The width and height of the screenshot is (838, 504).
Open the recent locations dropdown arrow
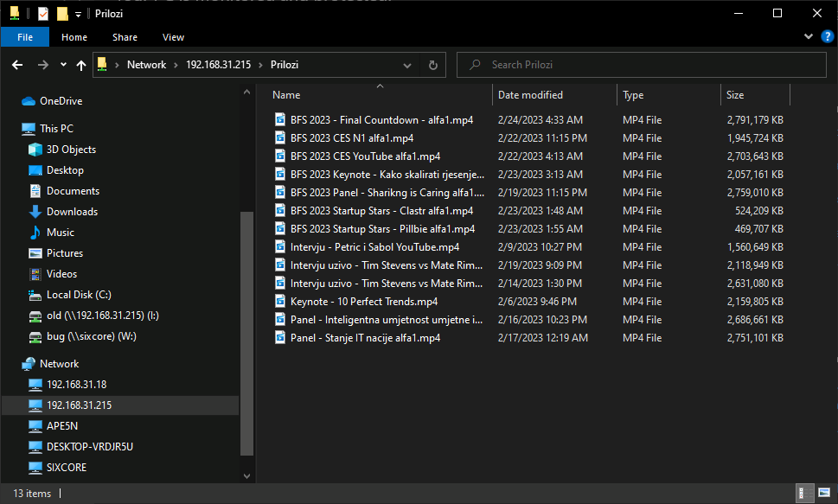[64, 65]
